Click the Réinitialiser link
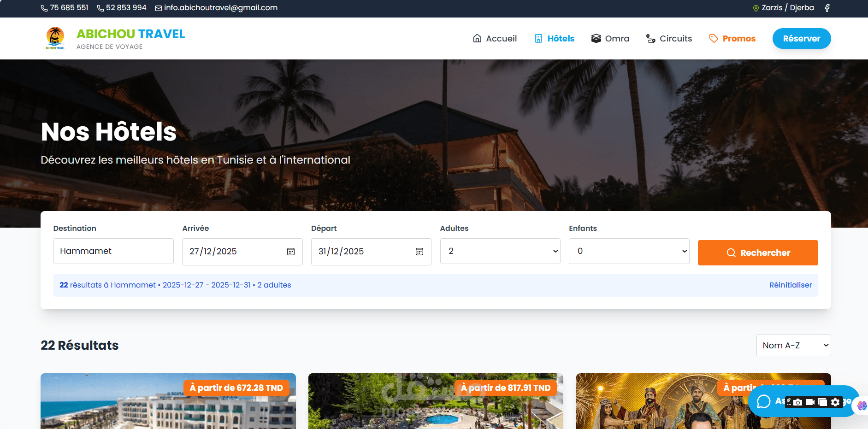Screen dimensions: 868x429 click(791, 285)
